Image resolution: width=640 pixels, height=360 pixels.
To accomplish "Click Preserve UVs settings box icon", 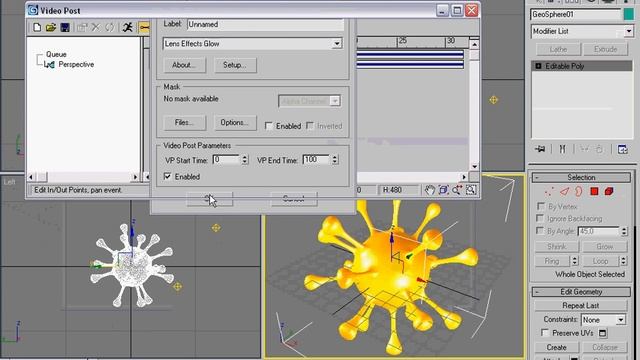I will (603, 333).
